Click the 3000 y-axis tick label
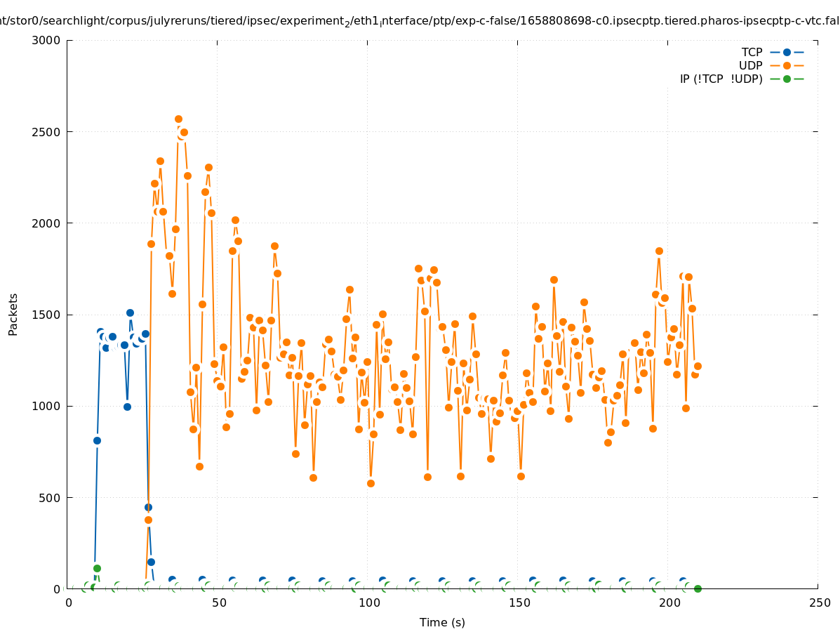 coord(47,40)
